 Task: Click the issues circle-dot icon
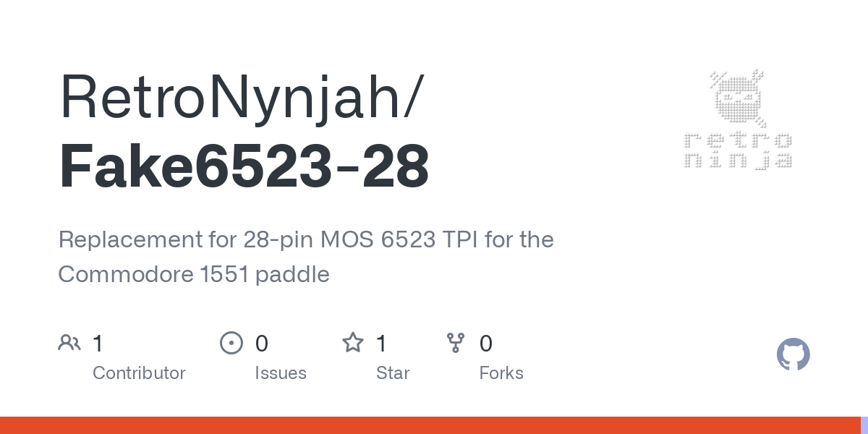[x=231, y=343]
